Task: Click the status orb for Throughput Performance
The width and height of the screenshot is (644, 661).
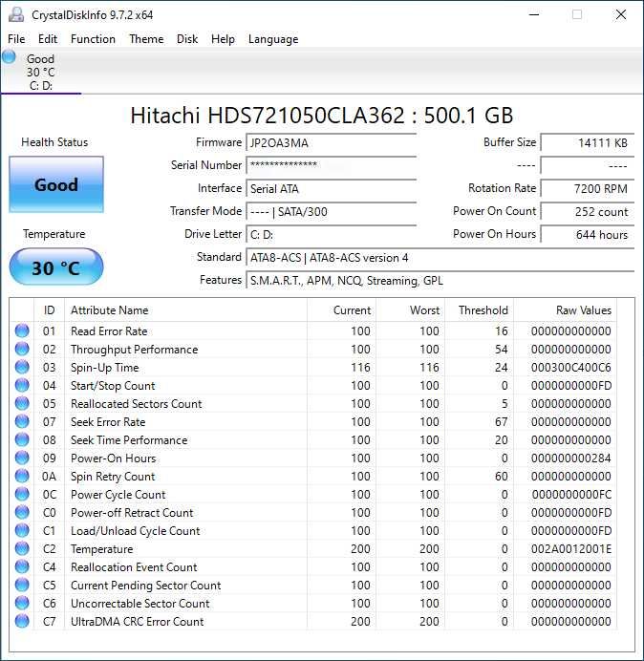Action: point(22,349)
